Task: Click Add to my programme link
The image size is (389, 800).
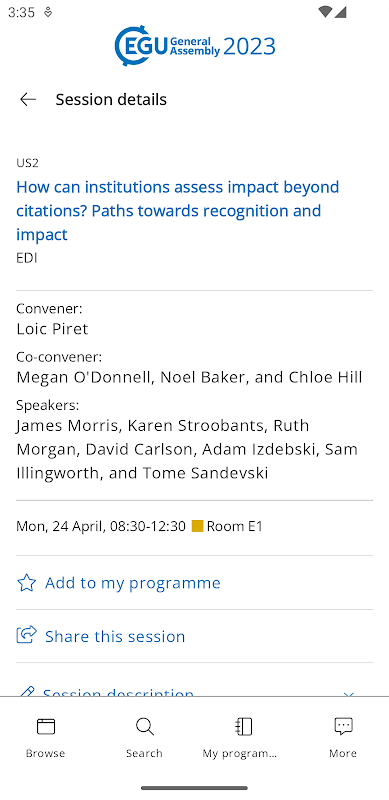Action: (x=133, y=583)
